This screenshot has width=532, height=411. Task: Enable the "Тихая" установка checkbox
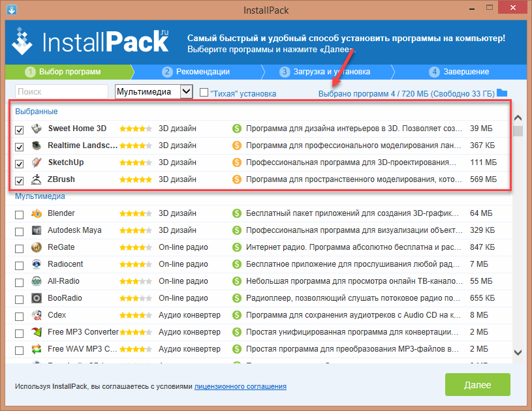pyautogui.click(x=204, y=93)
